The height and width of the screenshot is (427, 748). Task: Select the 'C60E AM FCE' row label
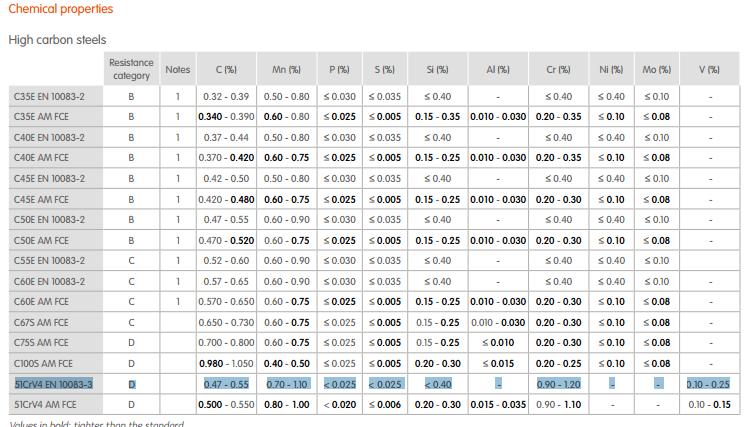pos(41,302)
